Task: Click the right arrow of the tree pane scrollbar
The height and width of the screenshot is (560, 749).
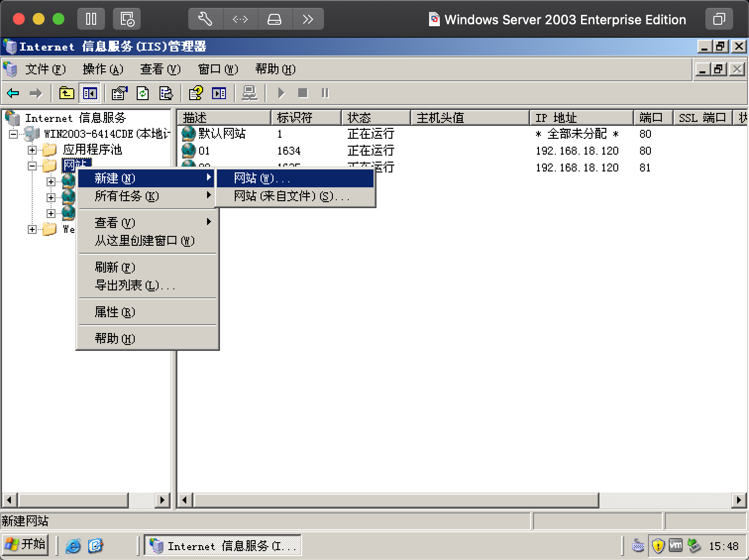Action: [162, 500]
